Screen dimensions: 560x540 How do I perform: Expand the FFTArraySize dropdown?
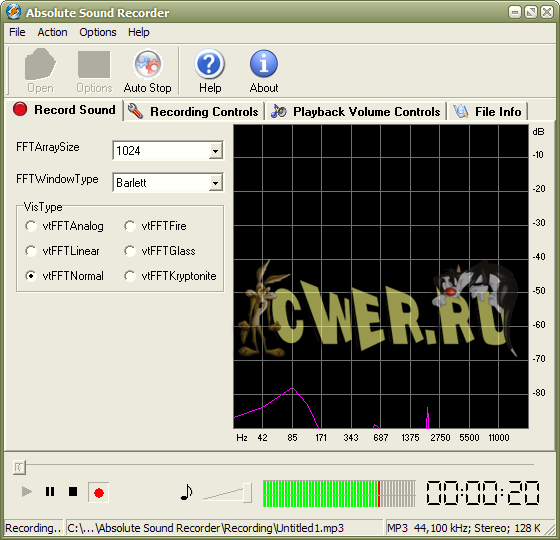point(215,151)
